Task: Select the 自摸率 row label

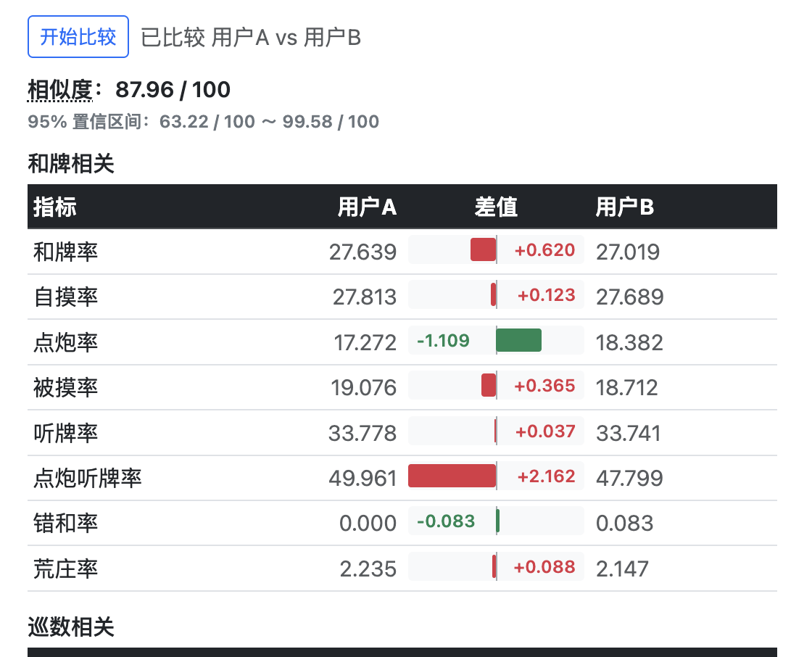Action: (66, 297)
